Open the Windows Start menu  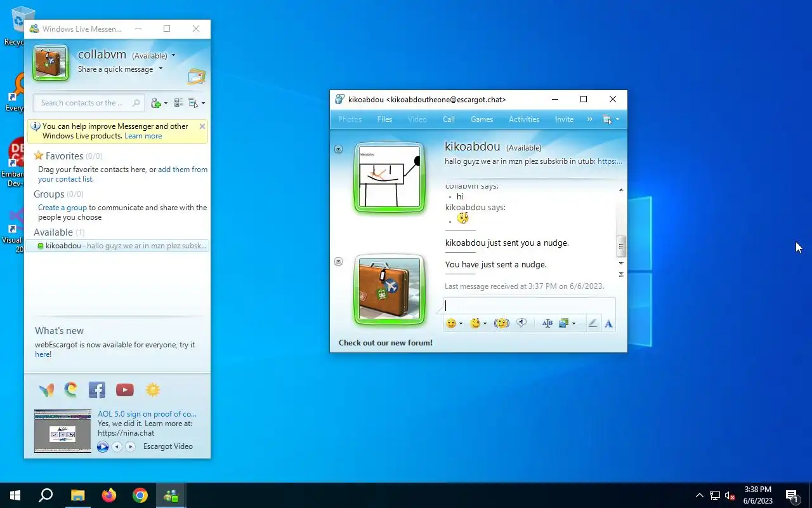tap(15, 495)
